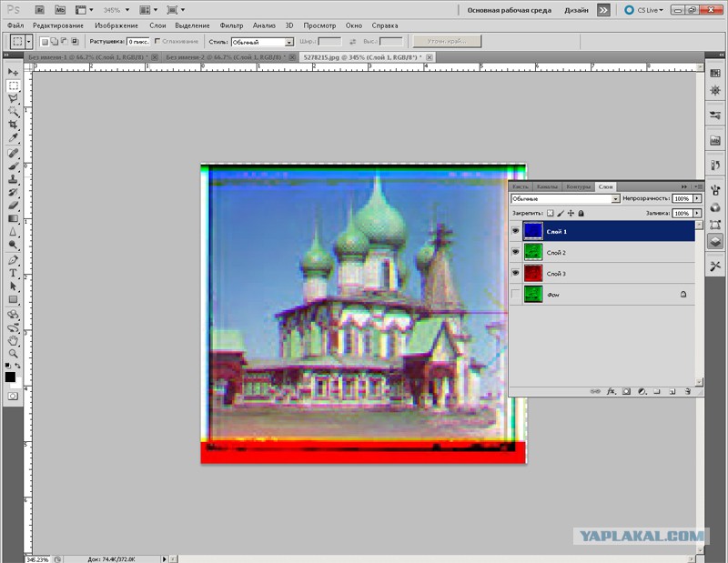Delete layer using trash icon
The height and width of the screenshot is (563, 728).
click(688, 391)
